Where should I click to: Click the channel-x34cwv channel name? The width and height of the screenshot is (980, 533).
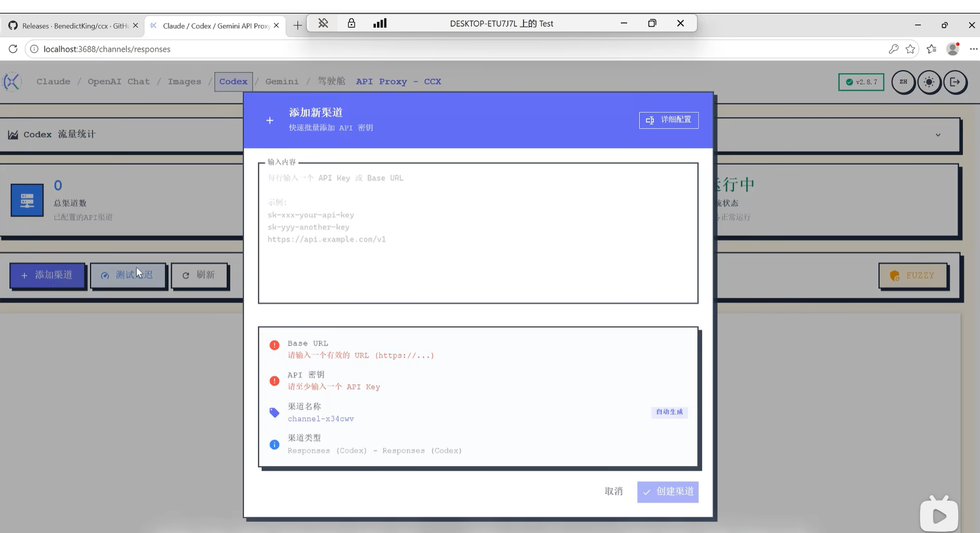(321, 419)
